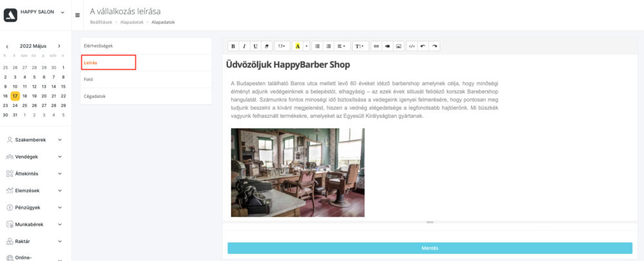Insert an unordered bullet list

[317, 46]
